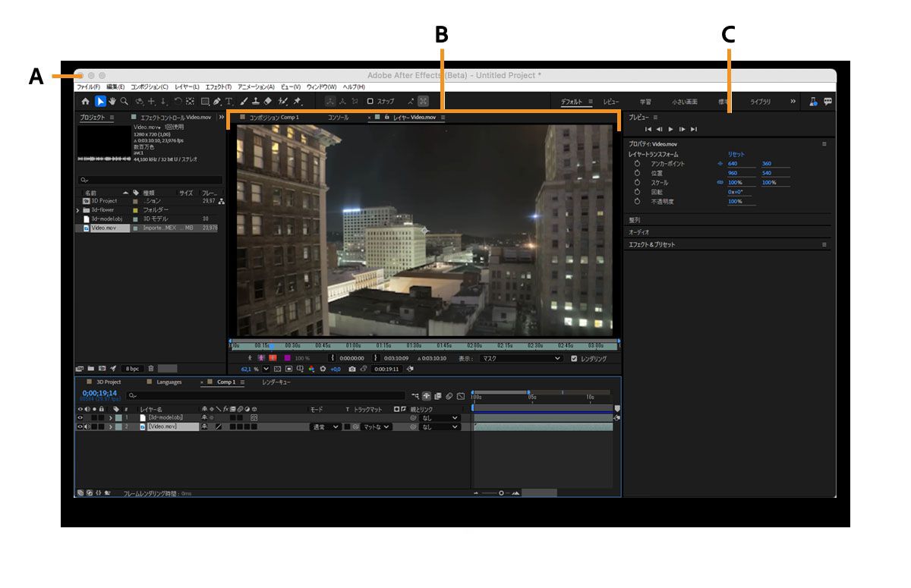
Task: Click the Video.mov layer label color swatch
Action: pos(118,426)
